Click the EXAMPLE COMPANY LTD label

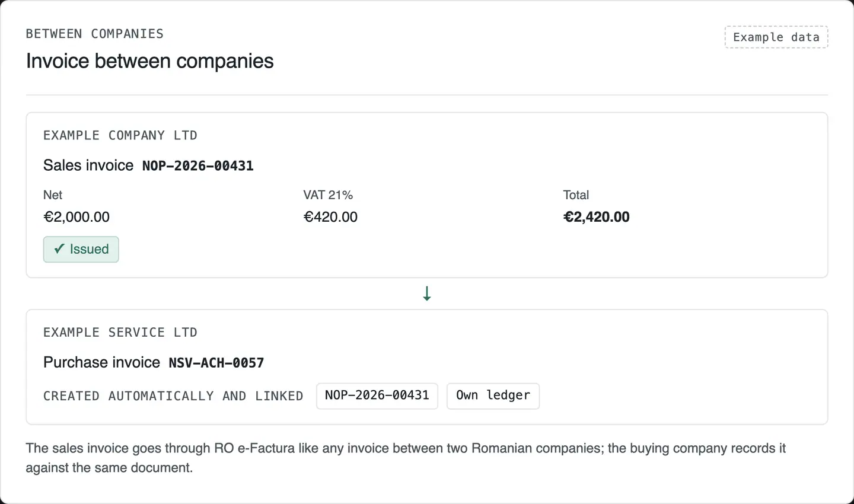120,135
